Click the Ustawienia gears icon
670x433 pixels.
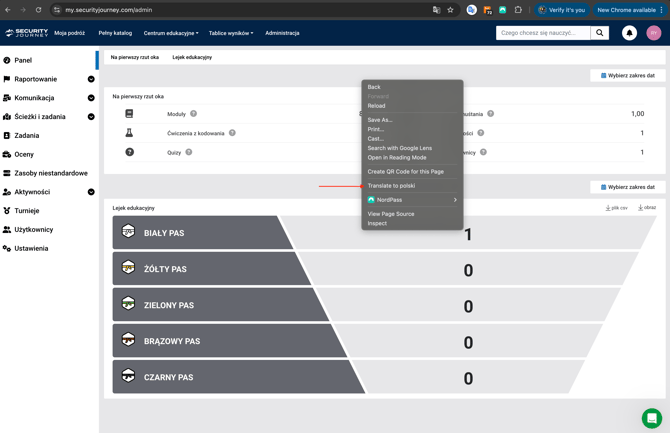tap(6, 248)
